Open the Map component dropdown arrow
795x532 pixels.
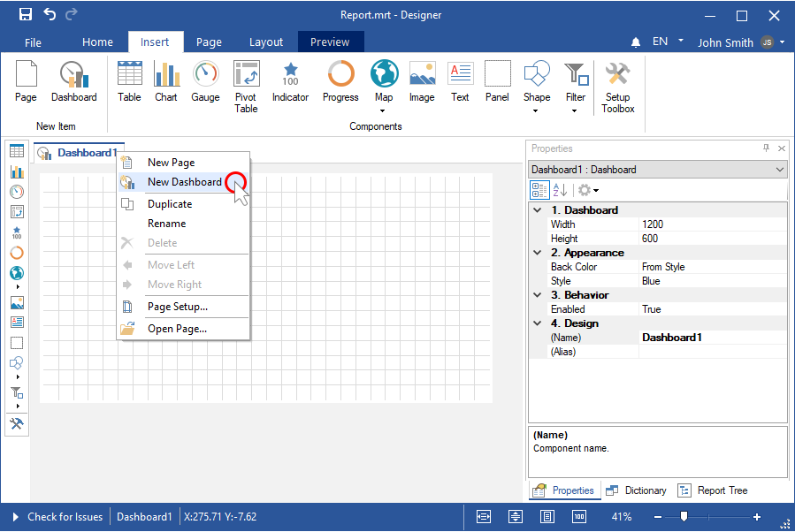[384, 110]
